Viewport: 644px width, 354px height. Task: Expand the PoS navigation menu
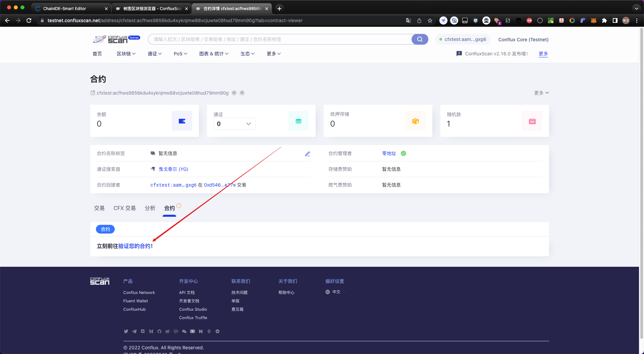pyautogui.click(x=180, y=54)
